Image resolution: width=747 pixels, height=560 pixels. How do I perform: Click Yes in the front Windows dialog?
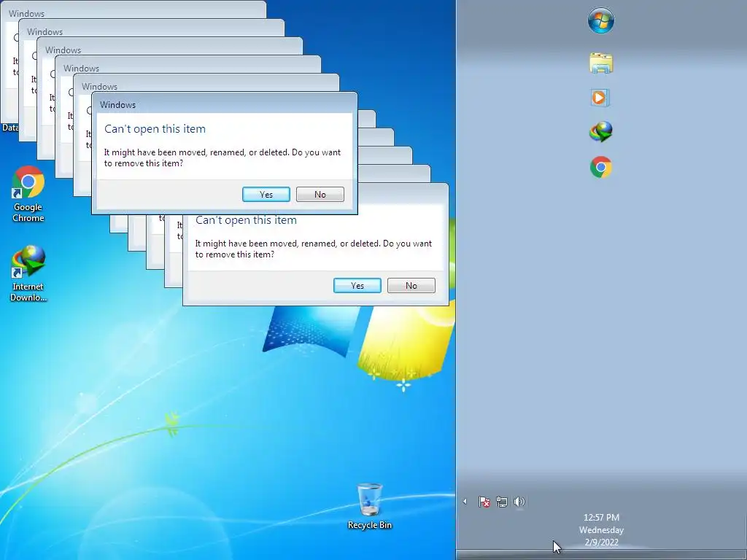tap(266, 194)
